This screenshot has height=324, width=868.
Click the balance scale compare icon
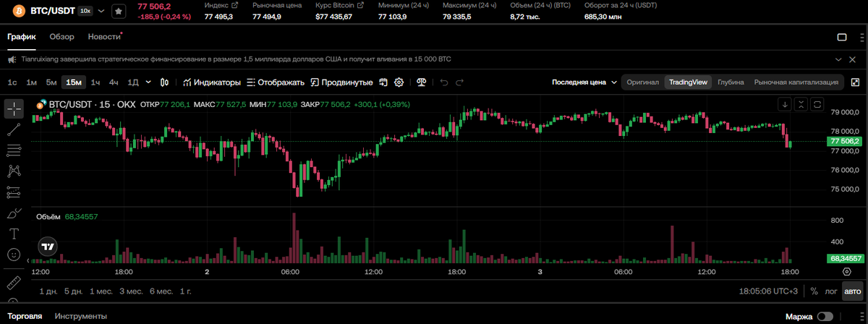[x=422, y=82]
